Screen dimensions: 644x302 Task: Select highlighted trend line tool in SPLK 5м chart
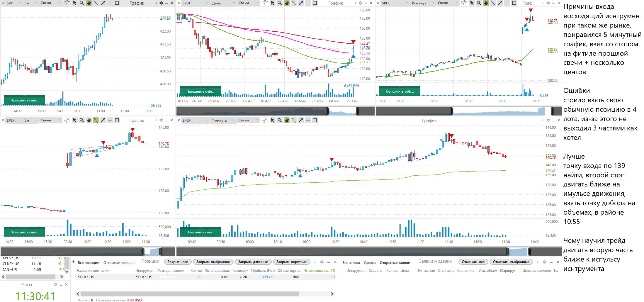[x=96, y=120]
